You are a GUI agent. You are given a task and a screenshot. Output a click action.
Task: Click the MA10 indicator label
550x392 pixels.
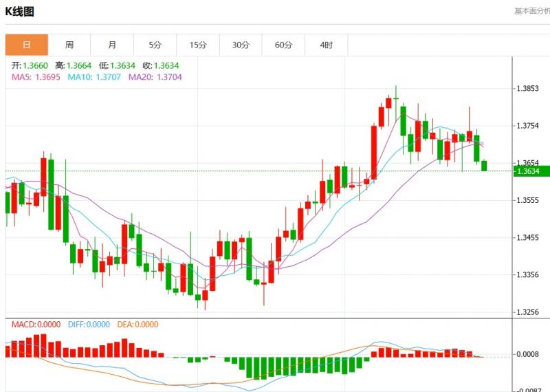point(95,77)
